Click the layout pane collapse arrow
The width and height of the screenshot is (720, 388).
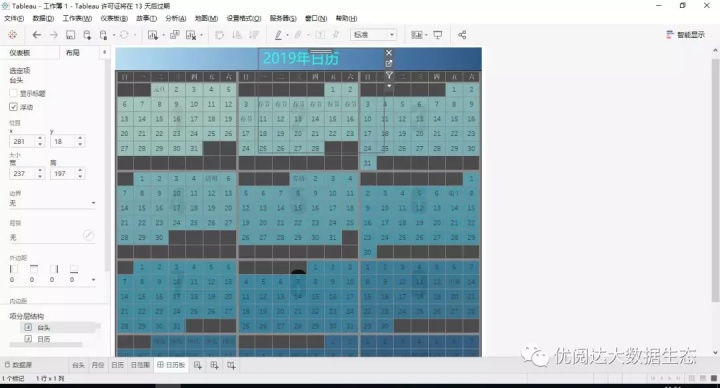105,52
